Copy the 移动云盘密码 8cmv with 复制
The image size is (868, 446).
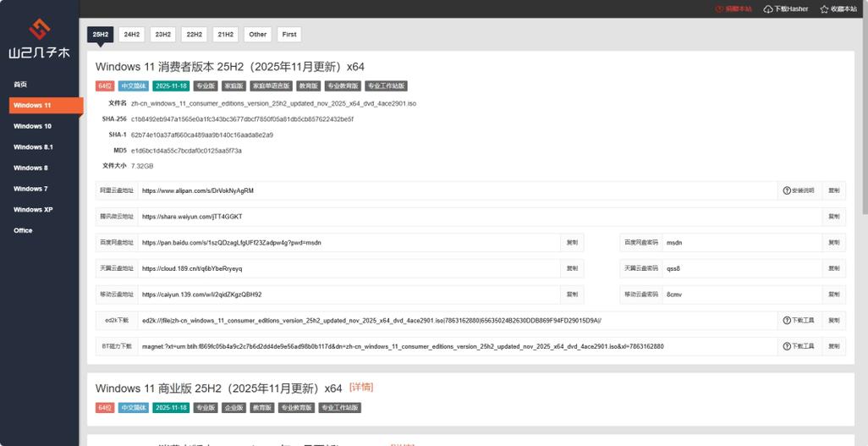[833, 295]
